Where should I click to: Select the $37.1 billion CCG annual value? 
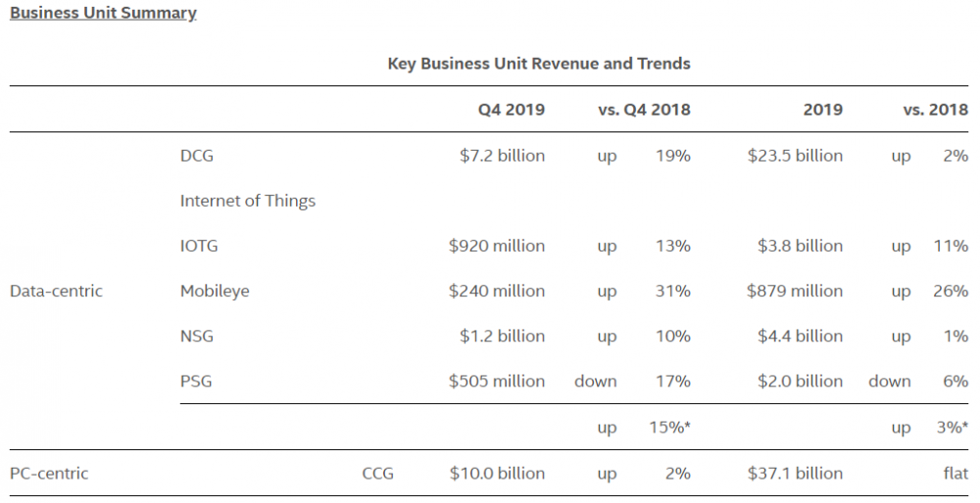tap(795, 474)
